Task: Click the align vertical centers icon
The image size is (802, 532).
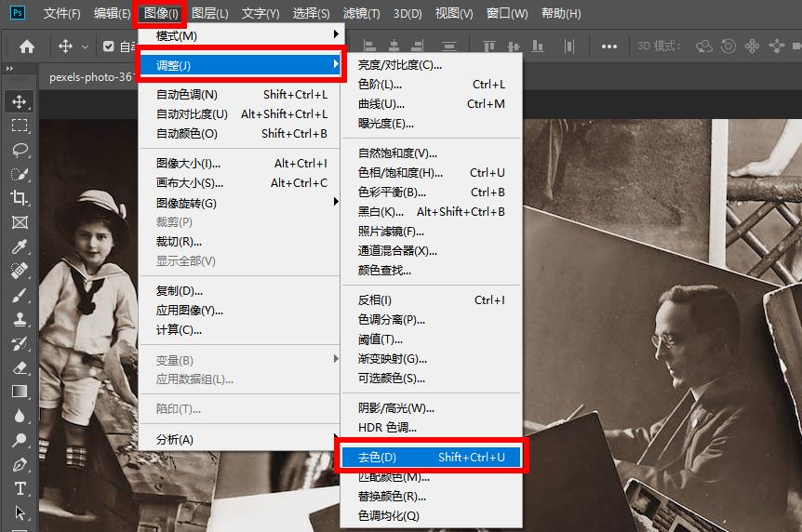Action: click(x=514, y=47)
